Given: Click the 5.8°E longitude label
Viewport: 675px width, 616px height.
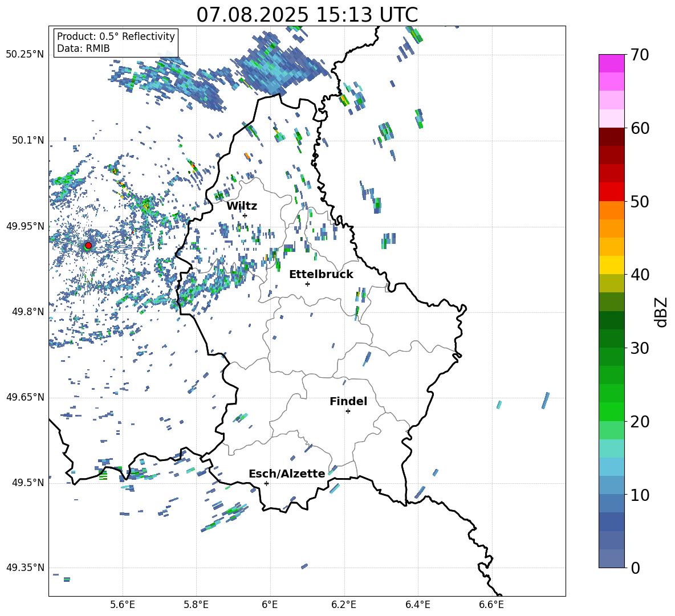Looking at the screenshot, I should pos(196,605).
